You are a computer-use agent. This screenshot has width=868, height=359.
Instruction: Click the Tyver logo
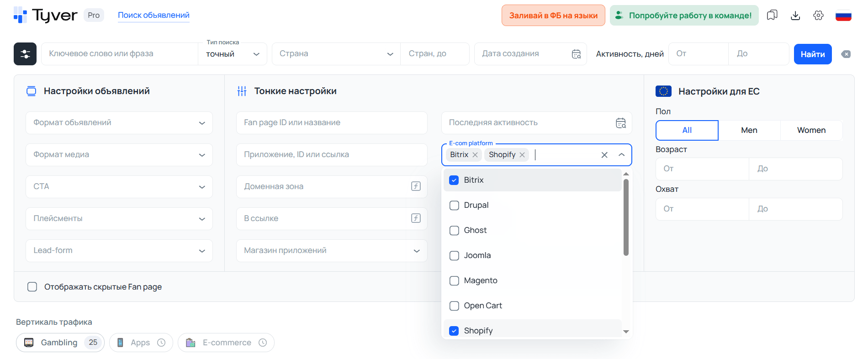46,15
